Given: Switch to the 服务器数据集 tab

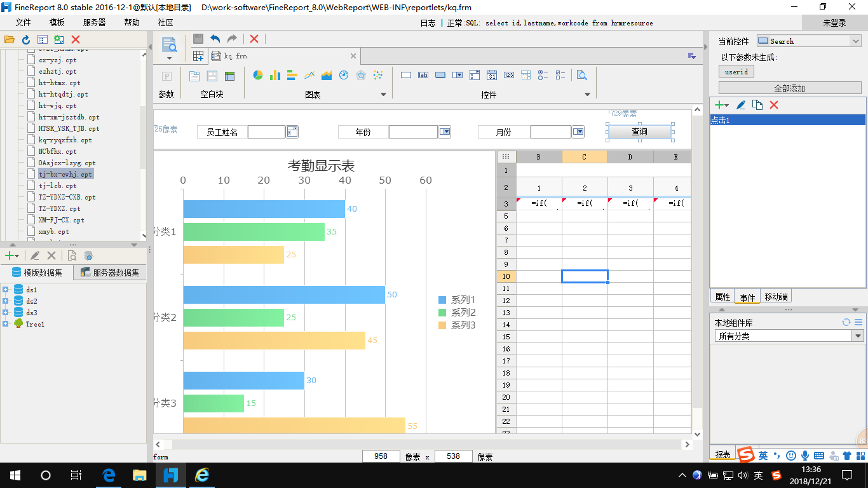Looking at the screenshot, I should (111, 273).
